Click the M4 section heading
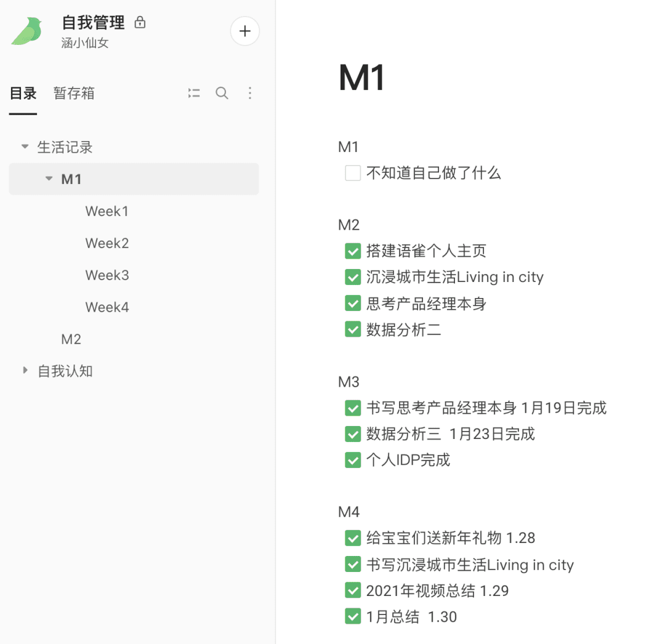The image size is (665, 644). click(x=349, y=512)
